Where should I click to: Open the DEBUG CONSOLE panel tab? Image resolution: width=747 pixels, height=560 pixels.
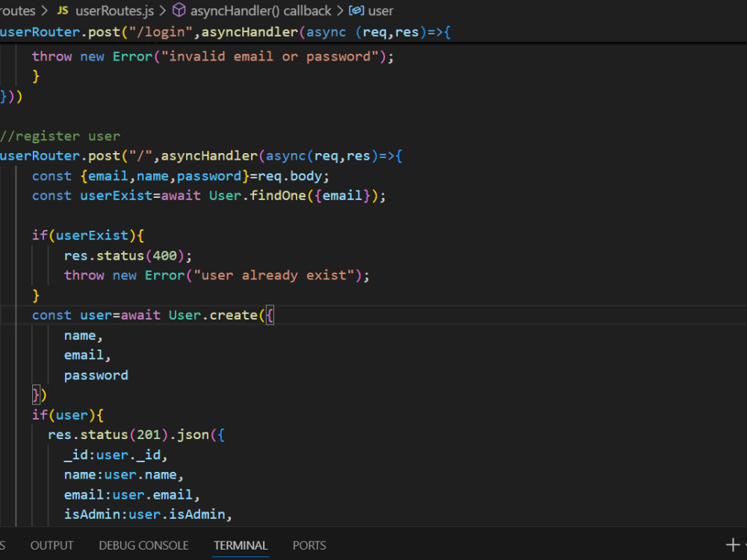pos(143,545)
